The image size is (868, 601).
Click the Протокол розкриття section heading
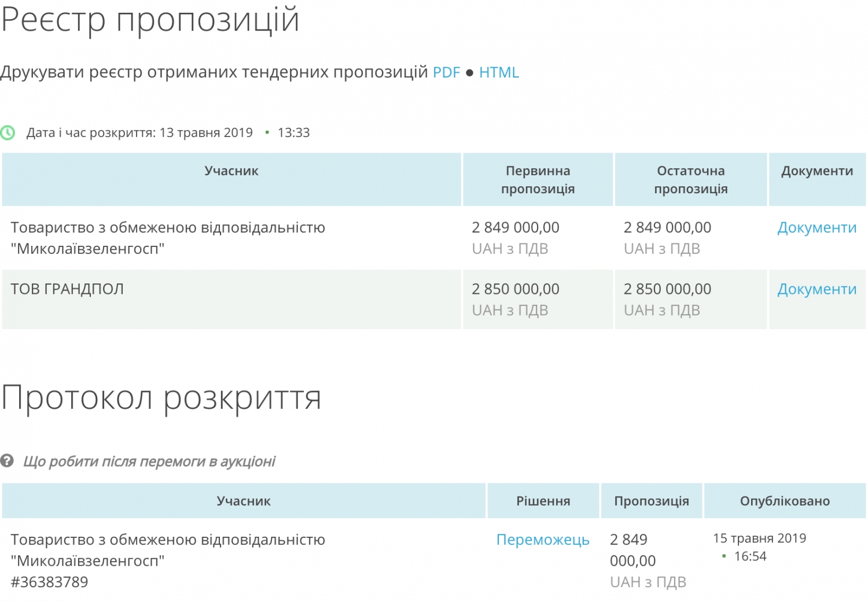point(161,398)
